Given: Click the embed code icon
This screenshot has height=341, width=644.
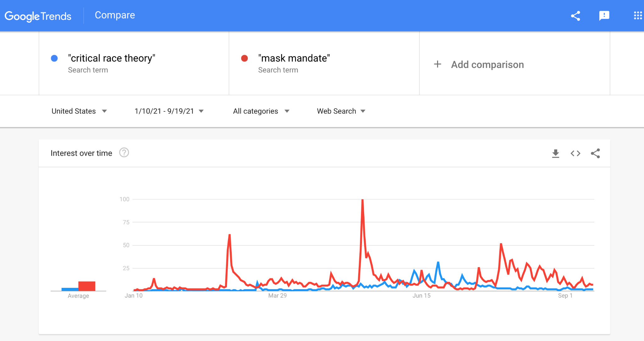Looking at the screenshot, I should (x=575, y=154).
